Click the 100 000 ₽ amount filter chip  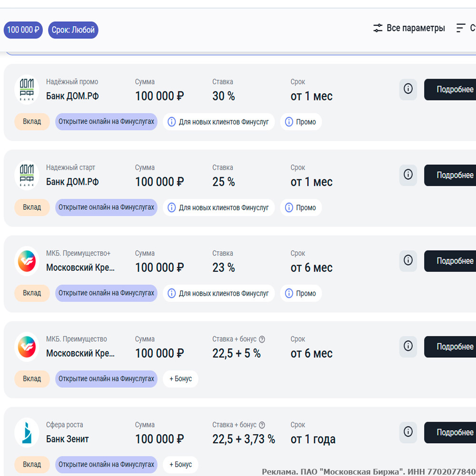click(23, 30)
